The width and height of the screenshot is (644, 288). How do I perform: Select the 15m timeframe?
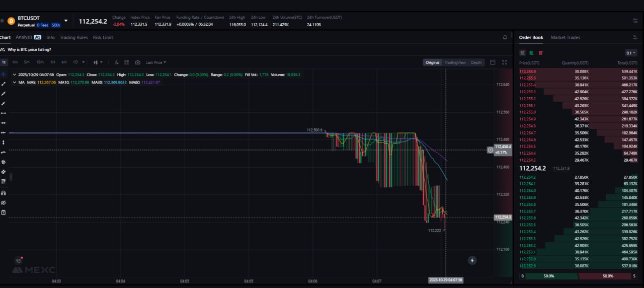point(39,62)
